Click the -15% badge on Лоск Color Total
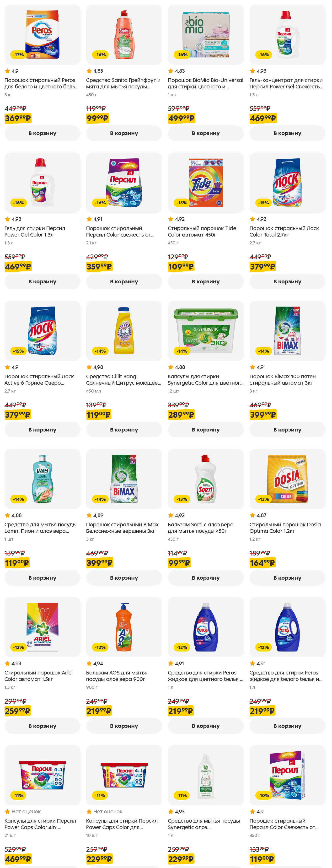The width and height of the screenshot is (332, 868). (263, 203)
